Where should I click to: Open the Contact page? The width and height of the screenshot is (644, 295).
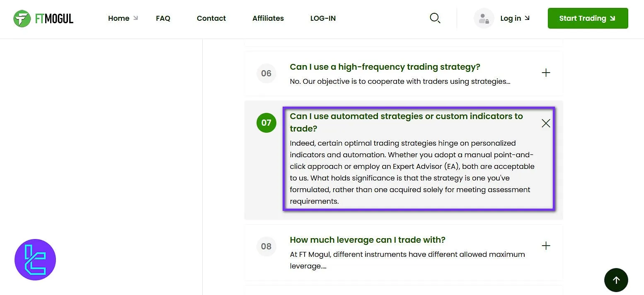point(211,18)
